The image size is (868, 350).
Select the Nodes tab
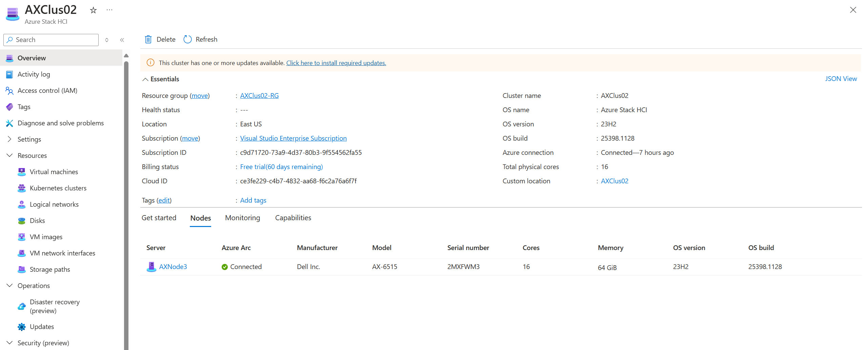(201, 218)
